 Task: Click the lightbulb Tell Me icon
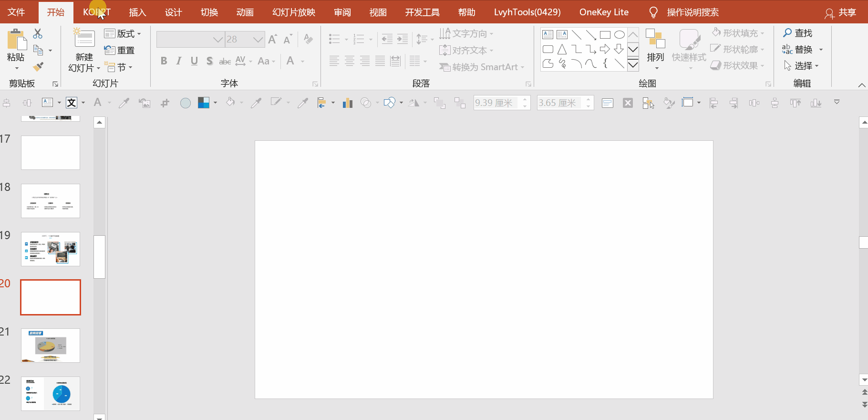pyautogui.click(x=653, y=12)
